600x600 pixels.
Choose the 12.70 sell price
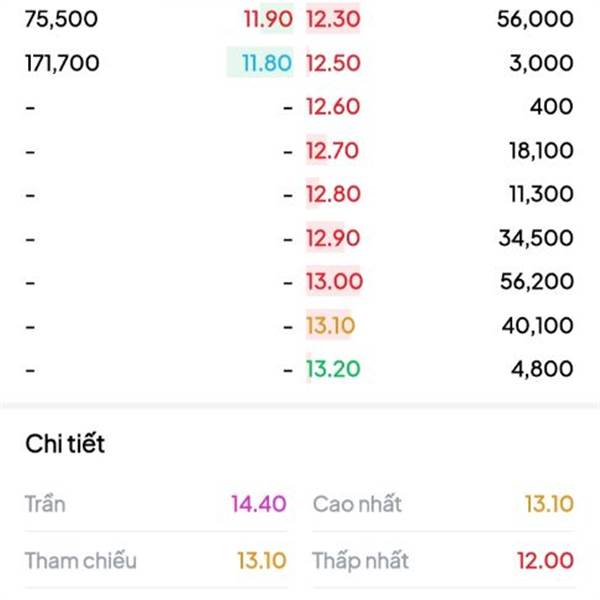333,150
